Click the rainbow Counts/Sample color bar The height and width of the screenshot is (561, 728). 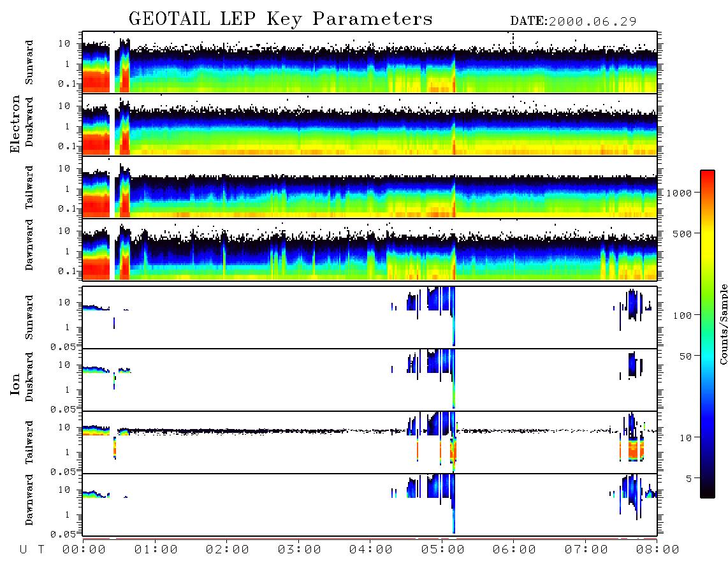(x=708, y=334)
